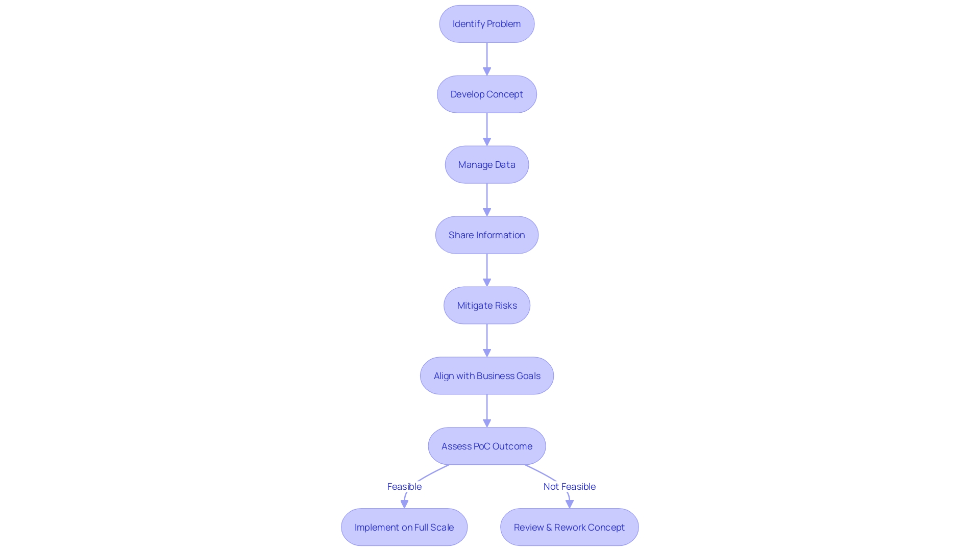980x551 pixels.
Task: Click the Assess PoC Outcome node
Action: (x=486, y=446)
